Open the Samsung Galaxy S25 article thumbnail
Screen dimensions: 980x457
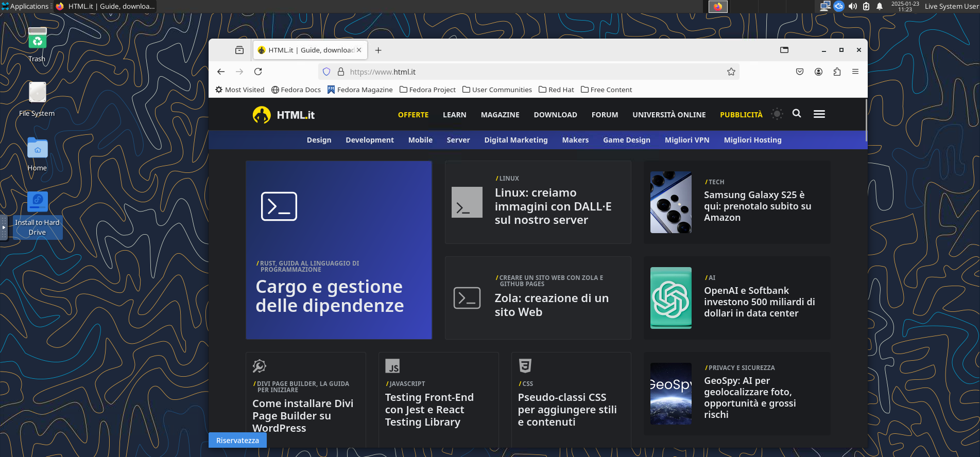[x=670, y=202]
